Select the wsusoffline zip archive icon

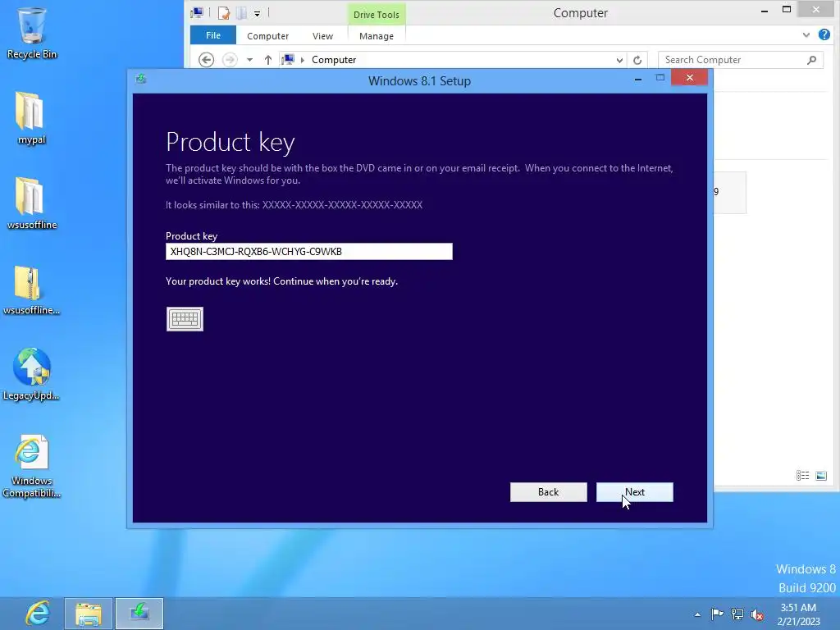tap(31, 290)
